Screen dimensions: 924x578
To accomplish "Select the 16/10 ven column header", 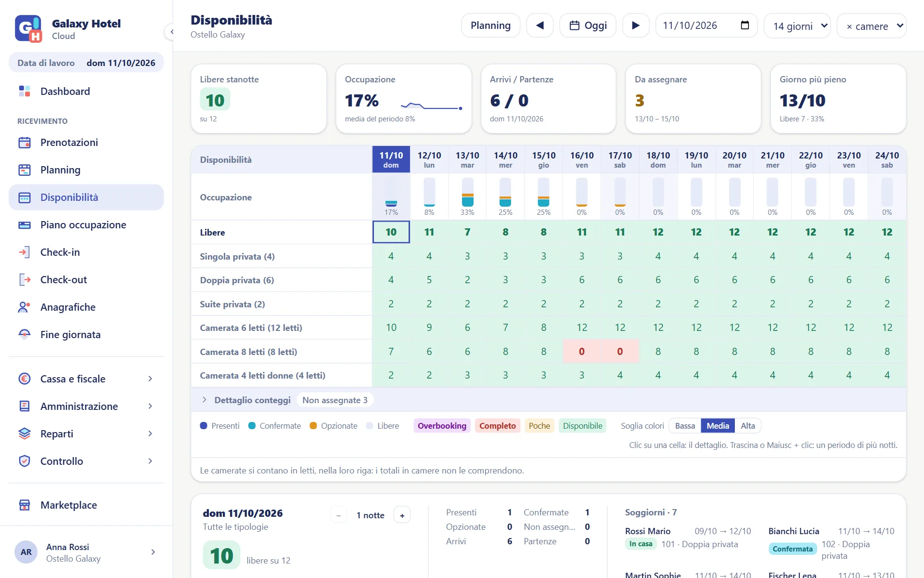I will [582, 159].
